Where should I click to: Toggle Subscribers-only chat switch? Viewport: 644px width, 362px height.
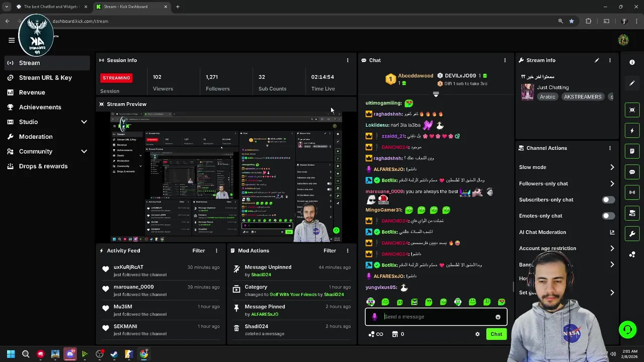(608, 200)
